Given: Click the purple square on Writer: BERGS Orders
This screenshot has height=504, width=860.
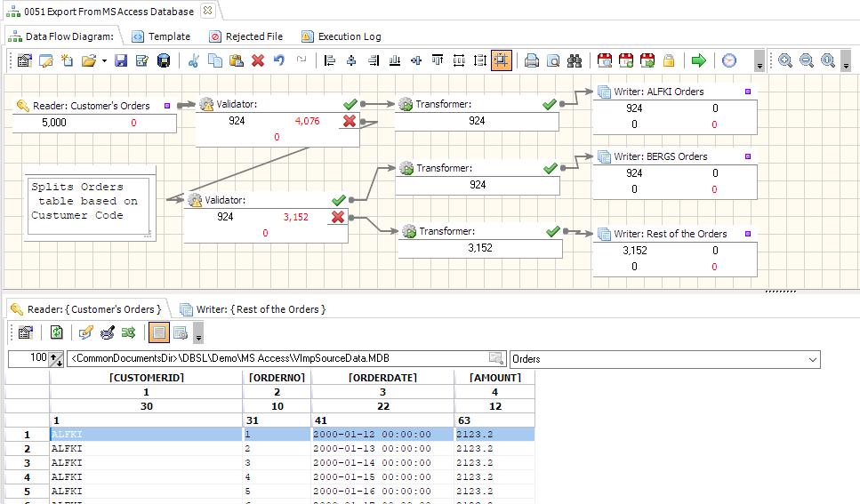Looking at the screenshot, I should coord(748,156).
